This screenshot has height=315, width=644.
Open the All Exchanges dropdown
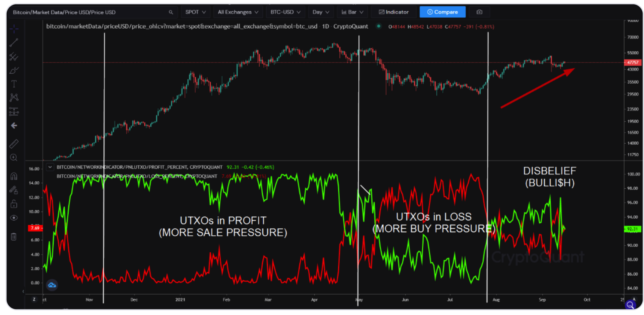(x=238, y=12)
